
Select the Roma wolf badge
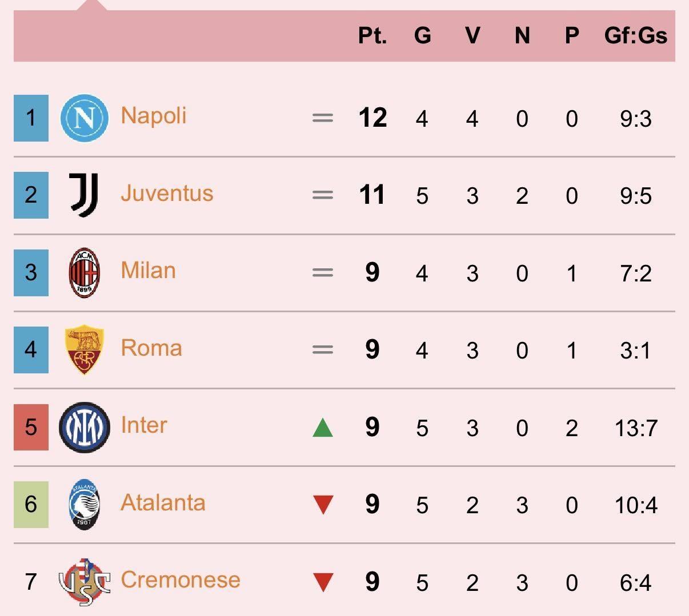pyautogui.click(x=84, y=350)
